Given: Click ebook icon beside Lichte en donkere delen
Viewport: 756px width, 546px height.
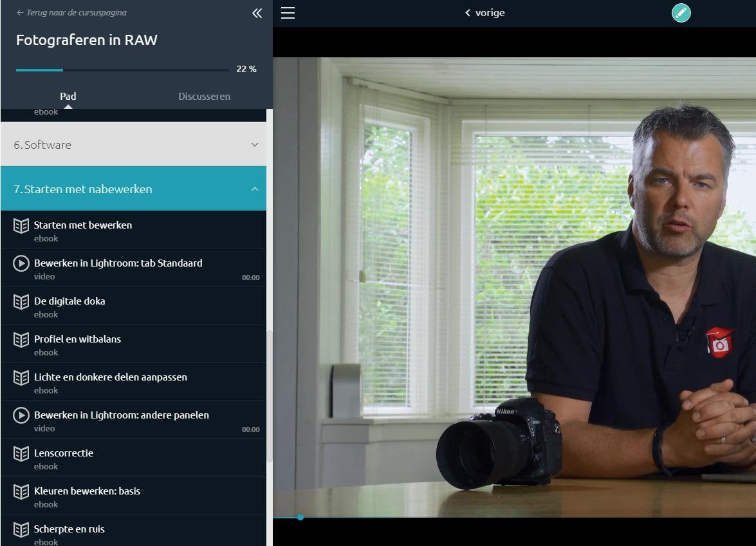Looking at the screenshot, I should pyautogui.click(x=21, y=378).
